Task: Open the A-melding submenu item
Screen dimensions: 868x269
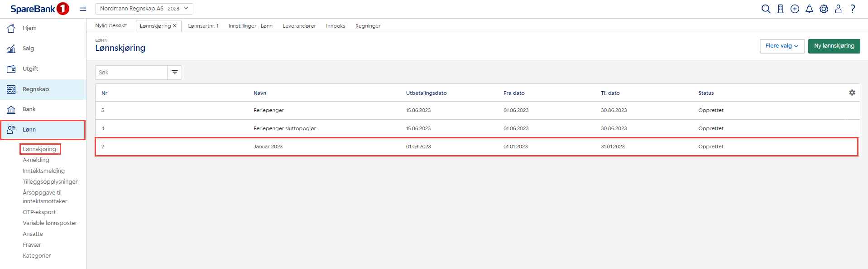Action: click(36, 160)
